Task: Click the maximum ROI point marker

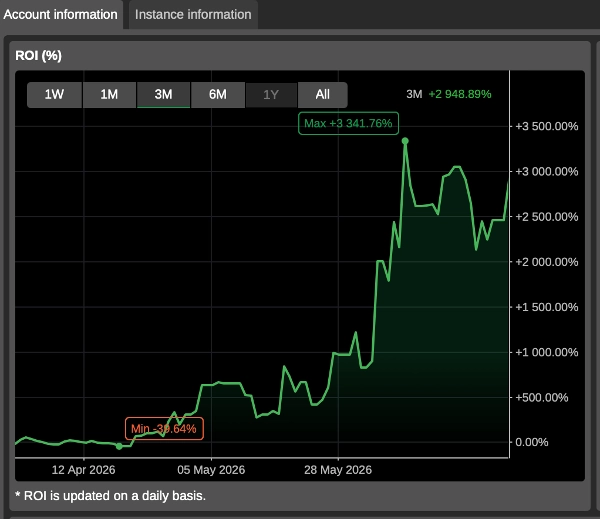Action: [405, 141]
